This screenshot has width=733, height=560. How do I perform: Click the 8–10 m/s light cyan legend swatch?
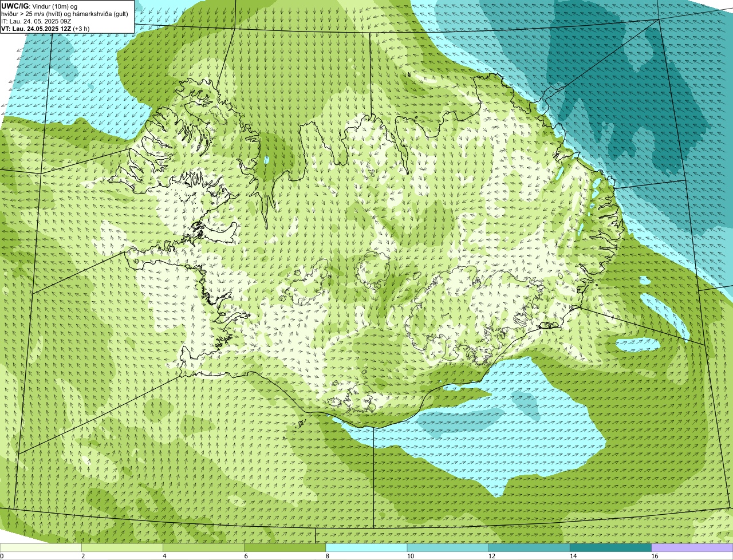366,548
